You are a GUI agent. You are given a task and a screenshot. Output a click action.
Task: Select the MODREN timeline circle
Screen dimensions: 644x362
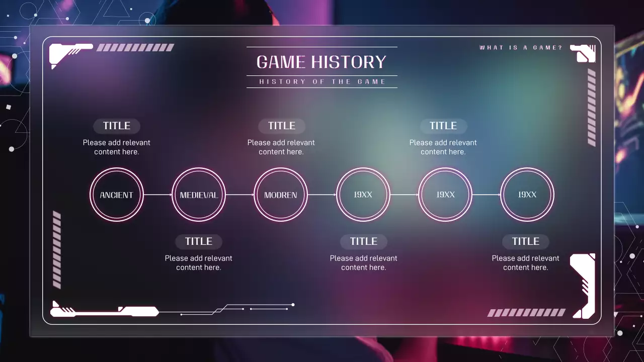281,195
